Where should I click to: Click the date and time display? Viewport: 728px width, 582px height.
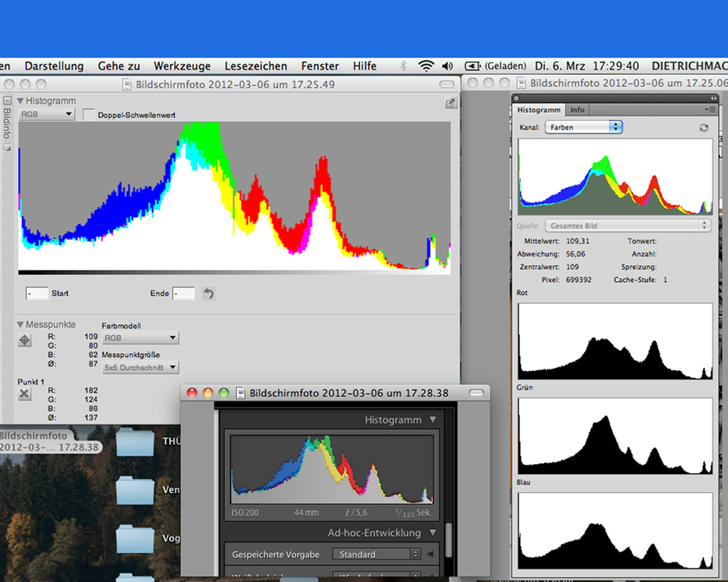(x=587, y=66)
